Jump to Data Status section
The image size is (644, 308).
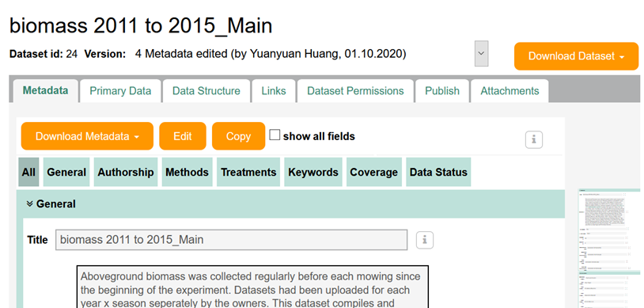click(438, 172)
